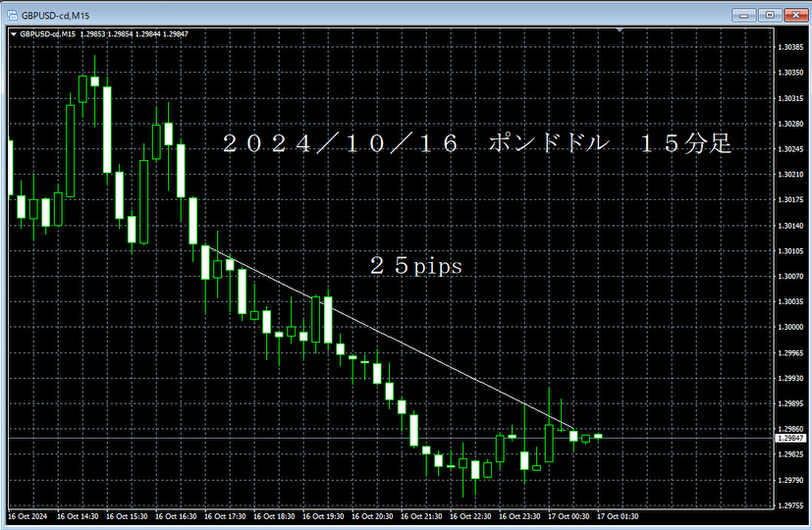Select the current price label 1.29847
The image size is (812, 530).
pos(790,438)
